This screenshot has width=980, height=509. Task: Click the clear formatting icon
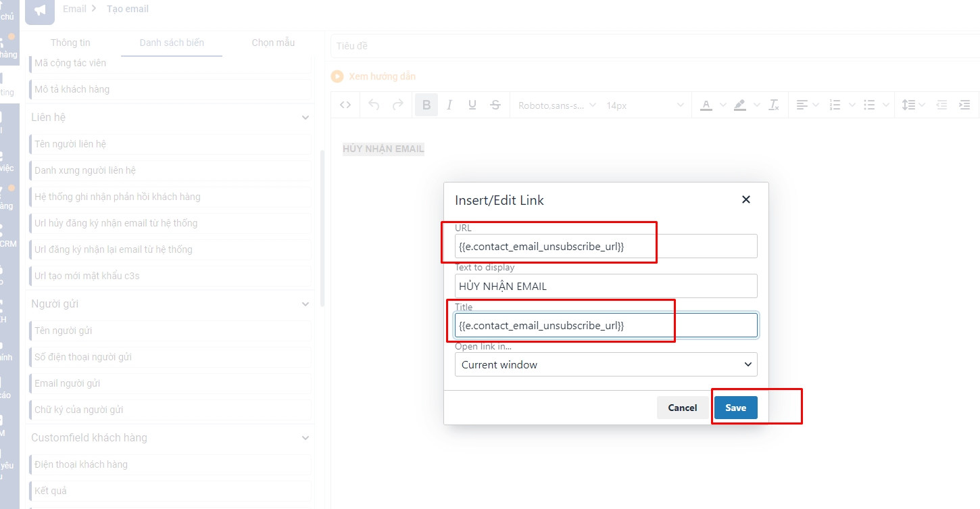[775, 105]
